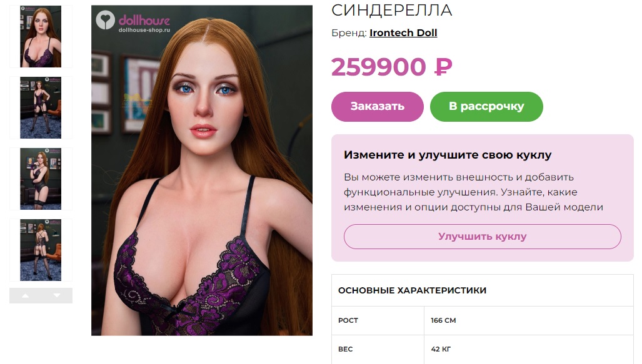This screenshot has height=364, width=642.
Task: Open the main product photo
Action: point(202,170)
